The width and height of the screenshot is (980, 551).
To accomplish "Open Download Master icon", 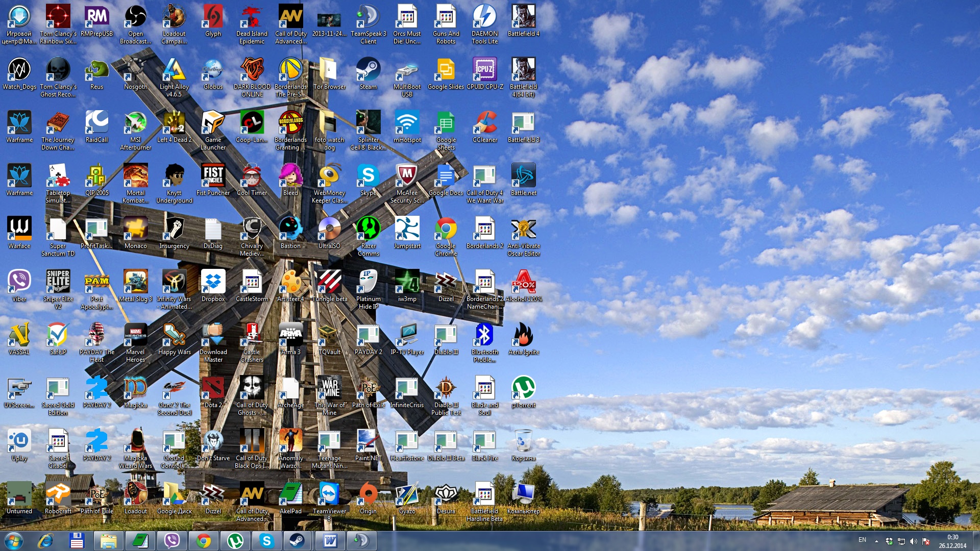I will 213,343.
